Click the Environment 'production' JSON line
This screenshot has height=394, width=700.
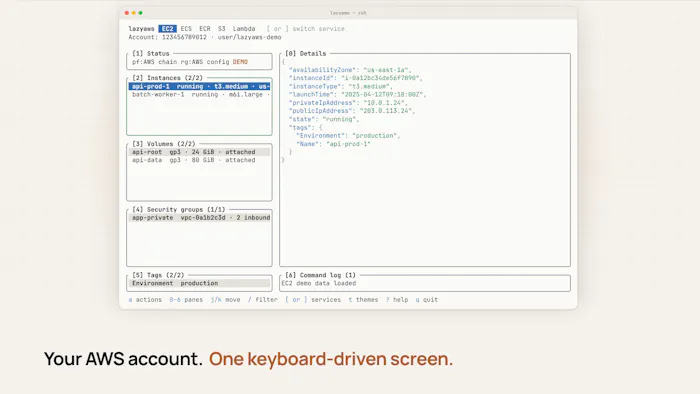point(348,136)
